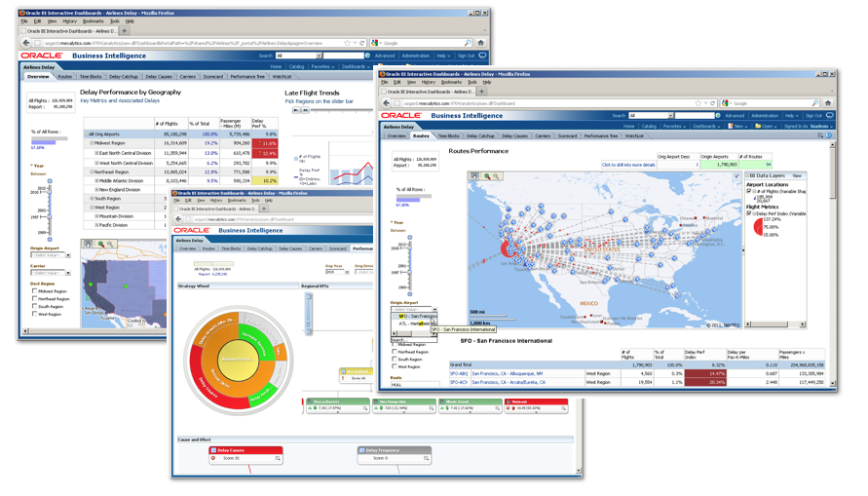The width and height of the screenshot is (868, 496).
Task: Open SFO-ABQ route link
Action: pyautogui.click(x=459, y=373)
